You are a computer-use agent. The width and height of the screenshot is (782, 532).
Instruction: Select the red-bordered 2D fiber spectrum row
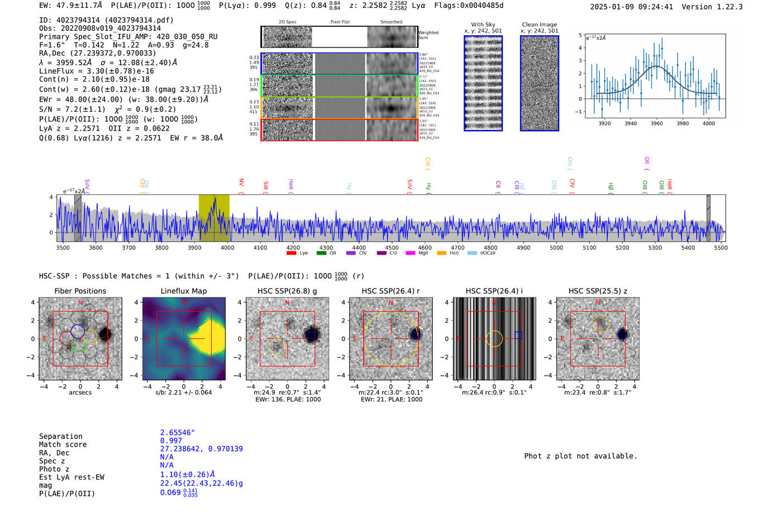340,130
